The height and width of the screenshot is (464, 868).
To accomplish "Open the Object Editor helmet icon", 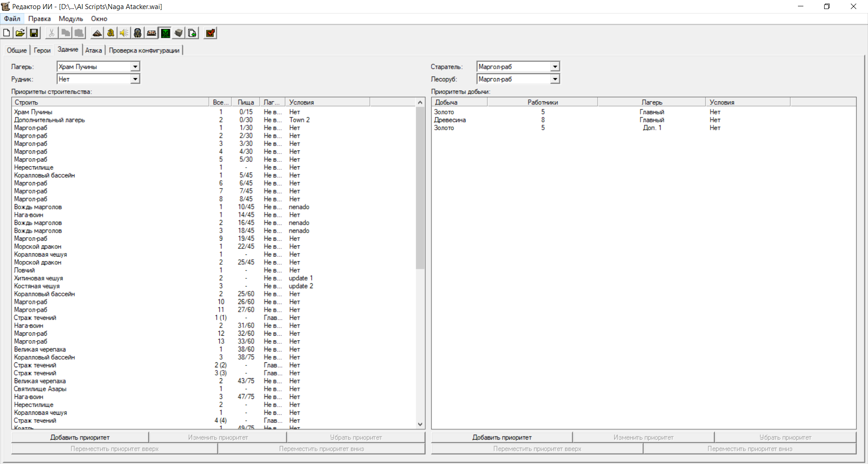I will (x=138, y=33).
